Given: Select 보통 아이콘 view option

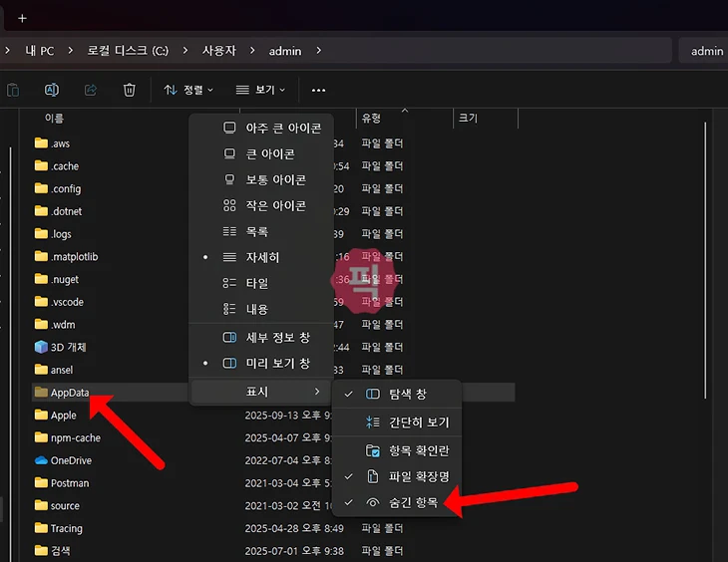Looking at the screenshot, I should (261, 179).
